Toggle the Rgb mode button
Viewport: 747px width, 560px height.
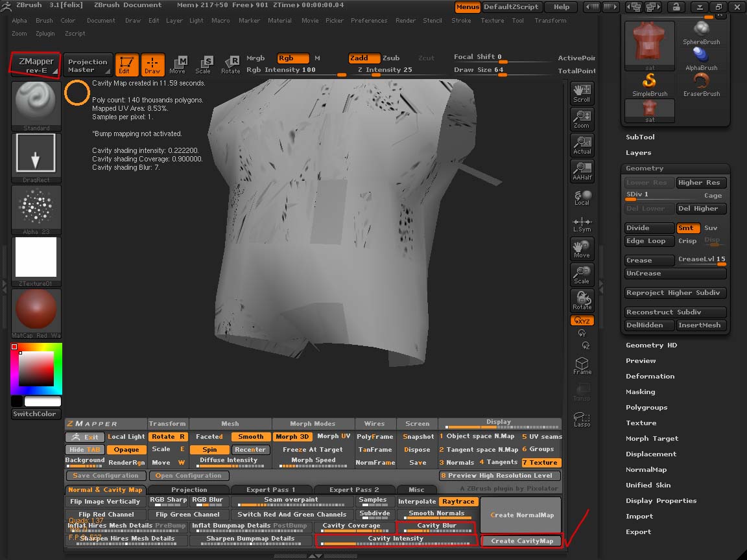(292, 58)
